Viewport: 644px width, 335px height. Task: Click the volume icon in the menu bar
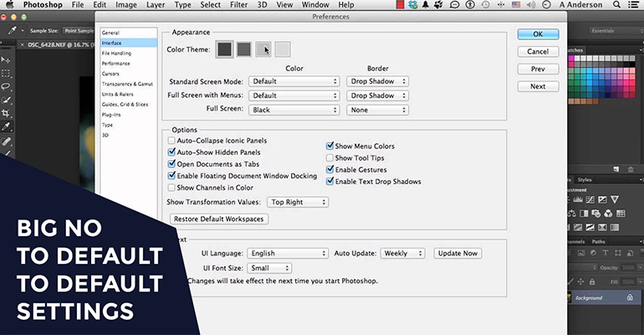click(531, 5)
